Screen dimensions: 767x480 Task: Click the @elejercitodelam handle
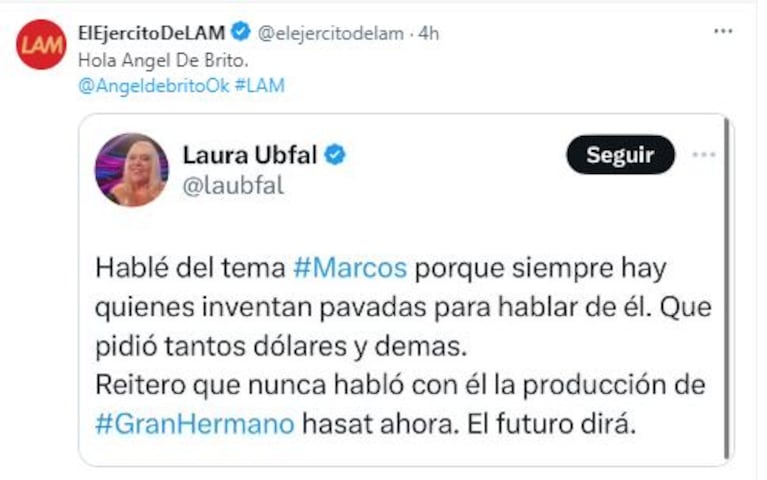[x=331, y=33]
